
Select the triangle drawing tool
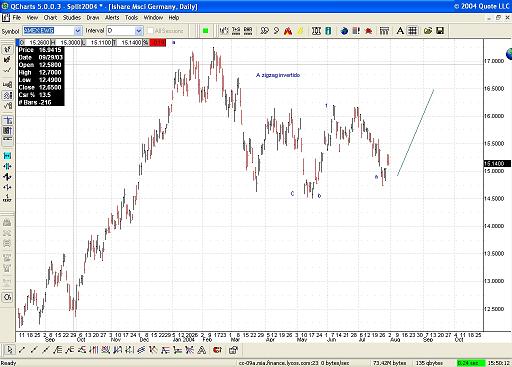click(x=202, y=350)
